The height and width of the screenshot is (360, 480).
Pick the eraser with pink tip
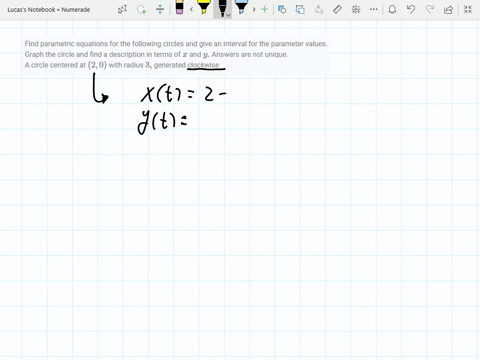click(179, 8)
